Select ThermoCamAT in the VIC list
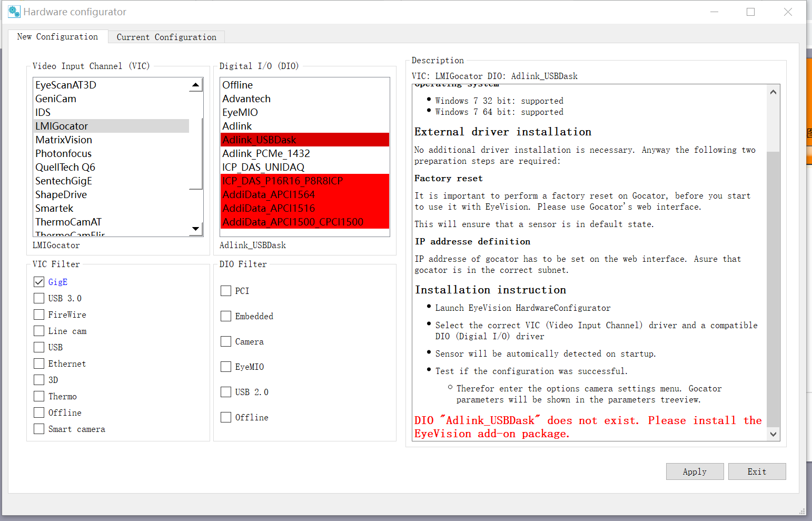 (x=111, y=222)
